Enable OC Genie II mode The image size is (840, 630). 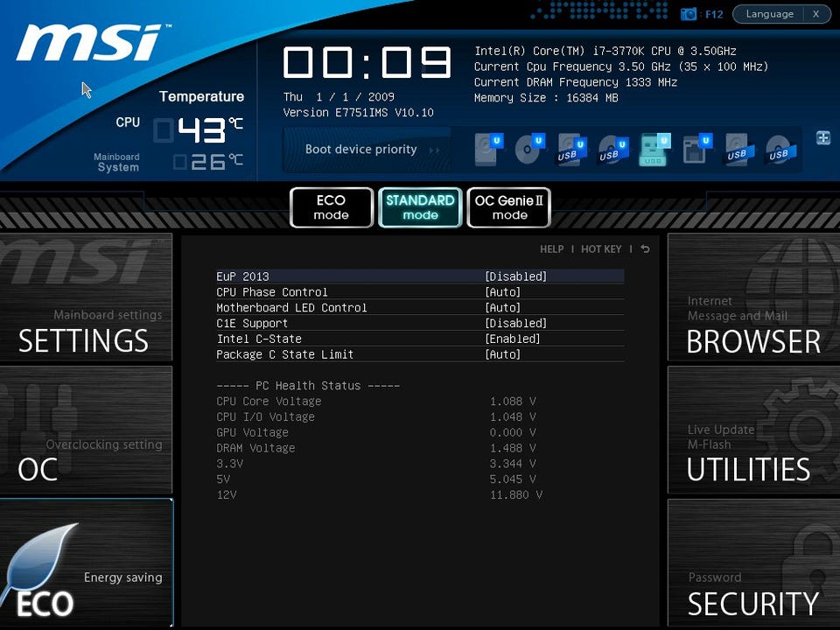pyautogui.click(x=509, y=207)
